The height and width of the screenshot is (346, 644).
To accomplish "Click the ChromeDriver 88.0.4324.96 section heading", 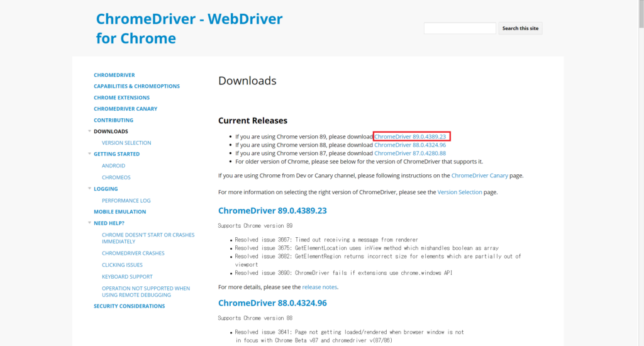I will pyautogui.click(x=272, y=303).
